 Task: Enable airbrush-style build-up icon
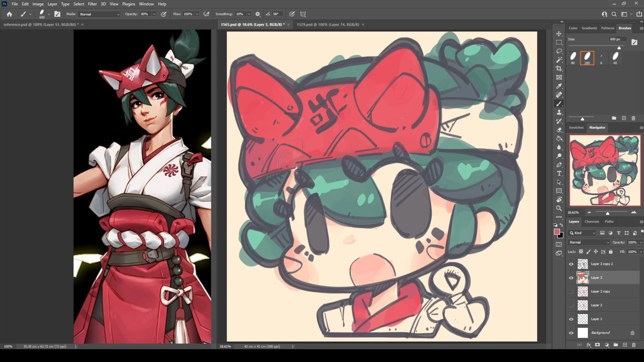coord(206,14)
